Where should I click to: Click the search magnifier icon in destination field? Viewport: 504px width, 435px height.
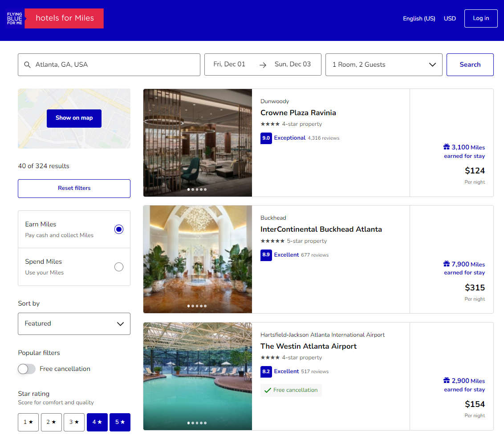pos(28,64)
